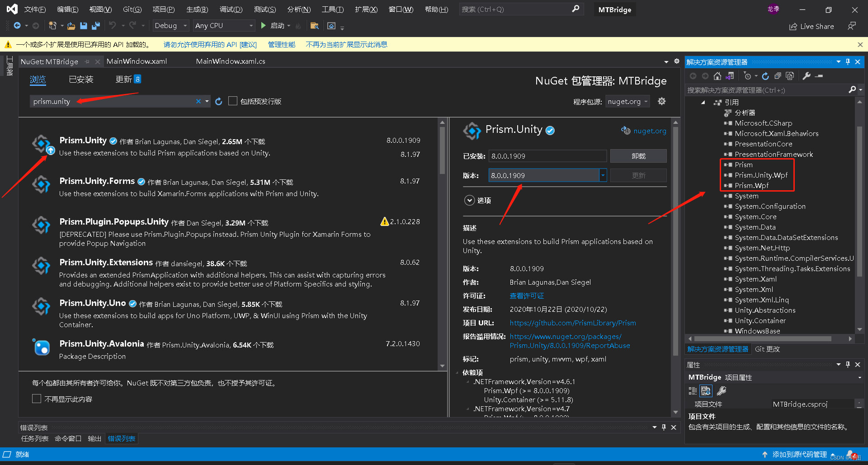The width and height of the screenshot is (868, 465).
Task: Open the Git menu
Action: pyautogui.click(x=132, y=9)
